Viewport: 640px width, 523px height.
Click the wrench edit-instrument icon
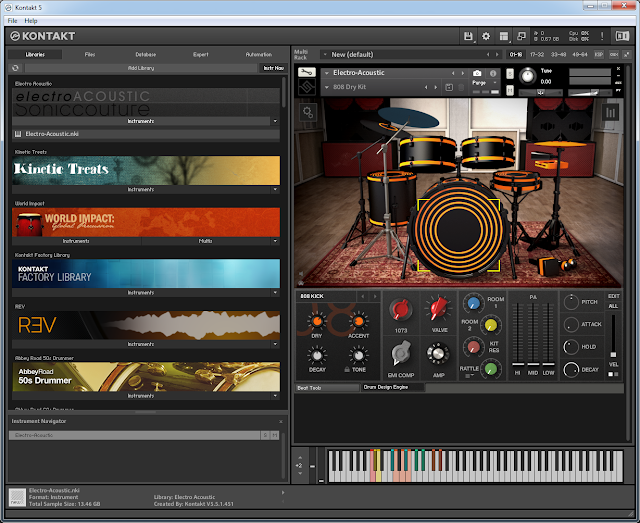(x=308, y=73)
